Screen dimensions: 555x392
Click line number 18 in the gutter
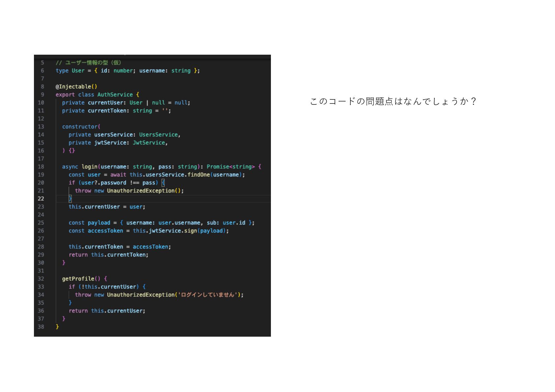(41, 167)
